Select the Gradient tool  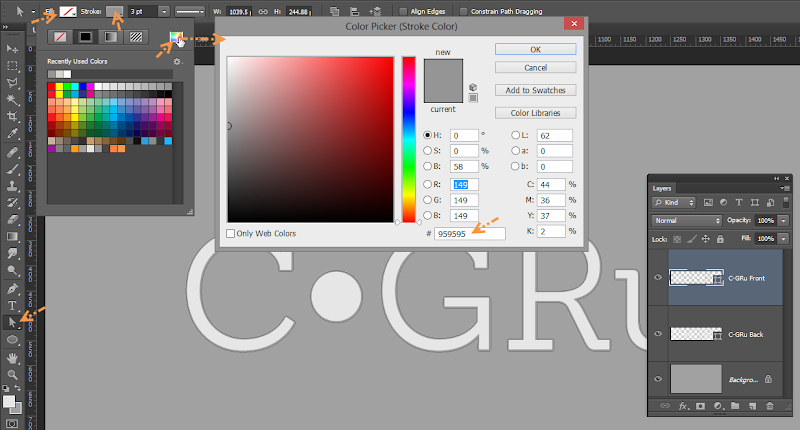[12, 237]
